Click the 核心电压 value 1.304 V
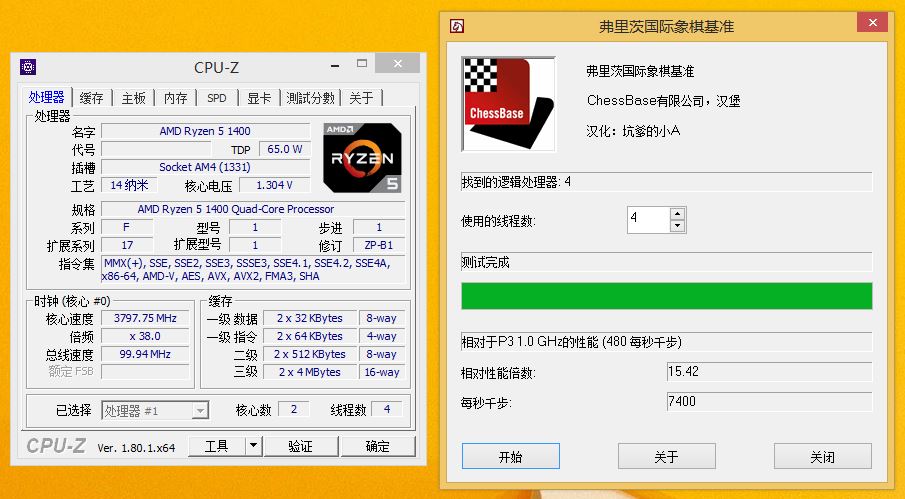Viewport: 905px width, 499px height. (x=275, y=185)
